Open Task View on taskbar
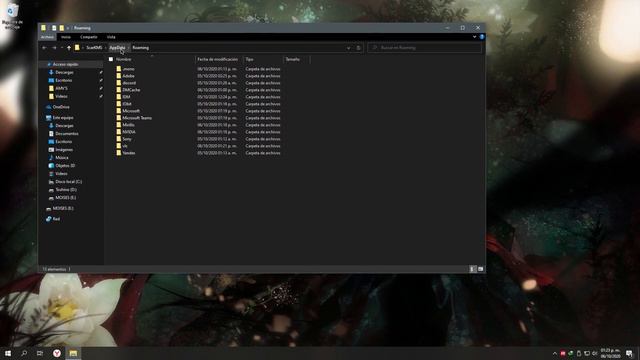The width and height of the screenshot is (640, 360). click(40, 353)
